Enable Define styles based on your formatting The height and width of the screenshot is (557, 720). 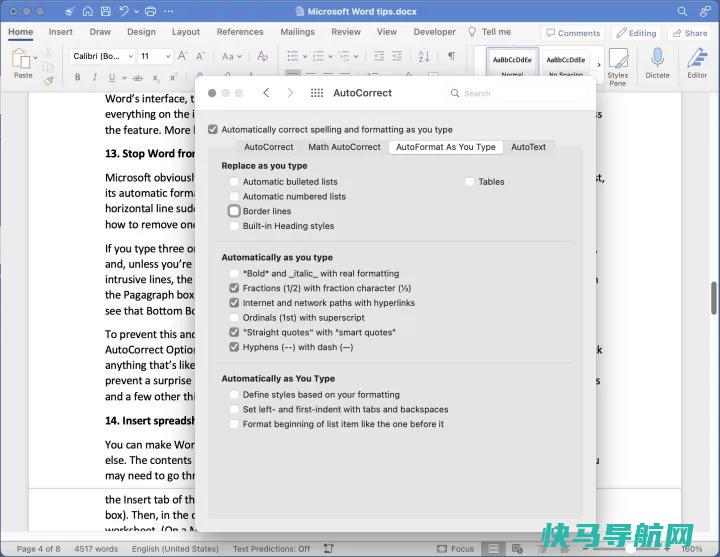pyautogui.click(x=234, y=395)
